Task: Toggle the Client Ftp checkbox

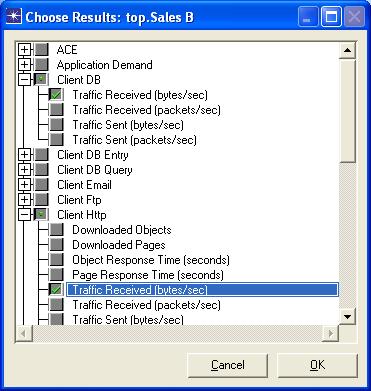Action: [42, 200]
